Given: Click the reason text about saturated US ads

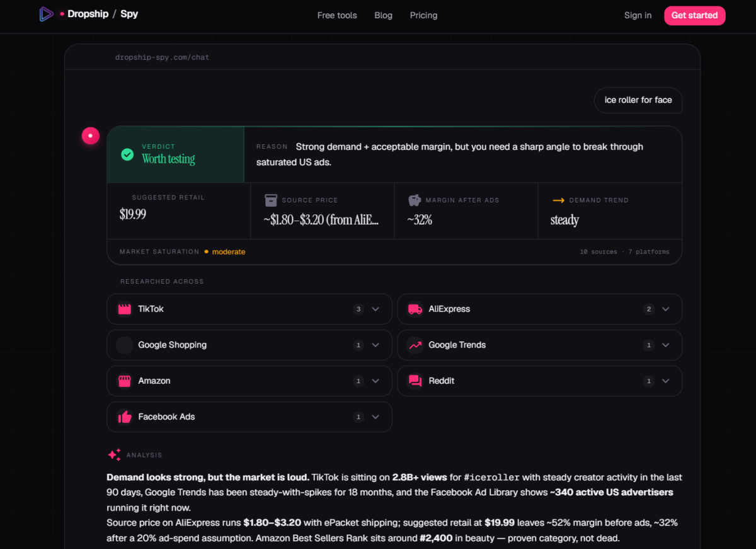Looking at the screenshot, I should [x=450, y=154].
